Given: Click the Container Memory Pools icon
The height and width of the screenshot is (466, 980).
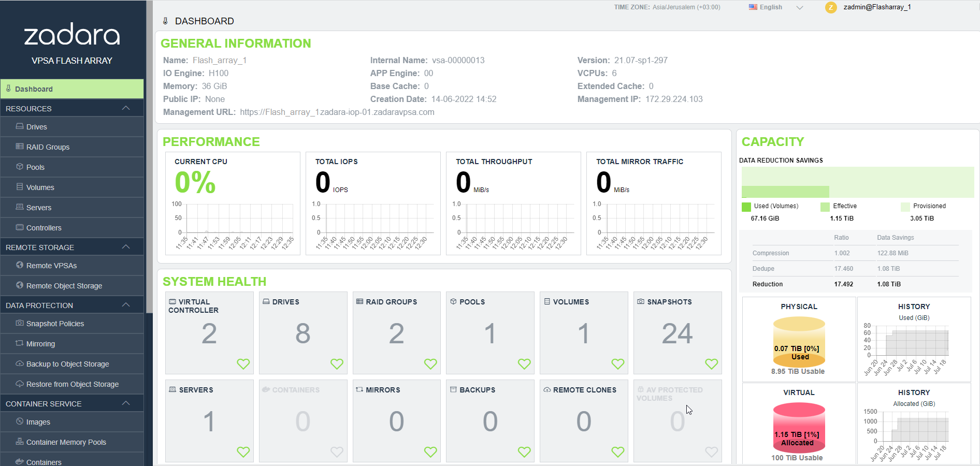Looking at the screenshot, I should click(x=20, y=442).
